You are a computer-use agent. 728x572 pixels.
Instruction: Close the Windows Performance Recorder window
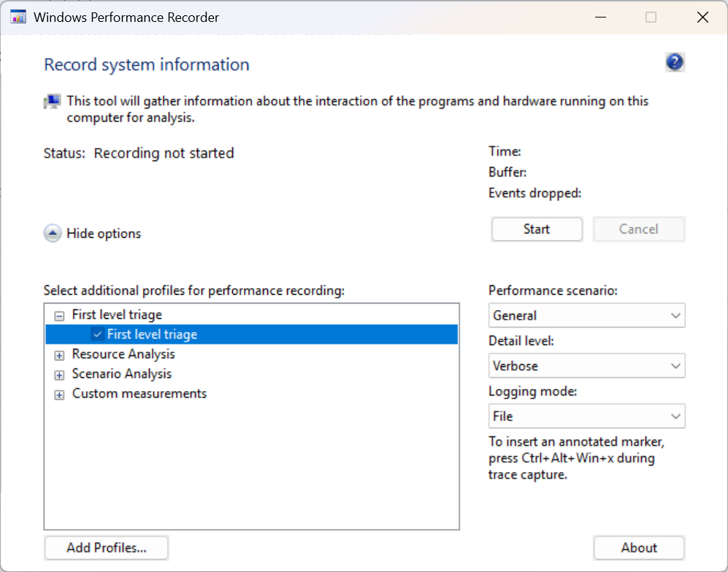click(x=702, y=18)
